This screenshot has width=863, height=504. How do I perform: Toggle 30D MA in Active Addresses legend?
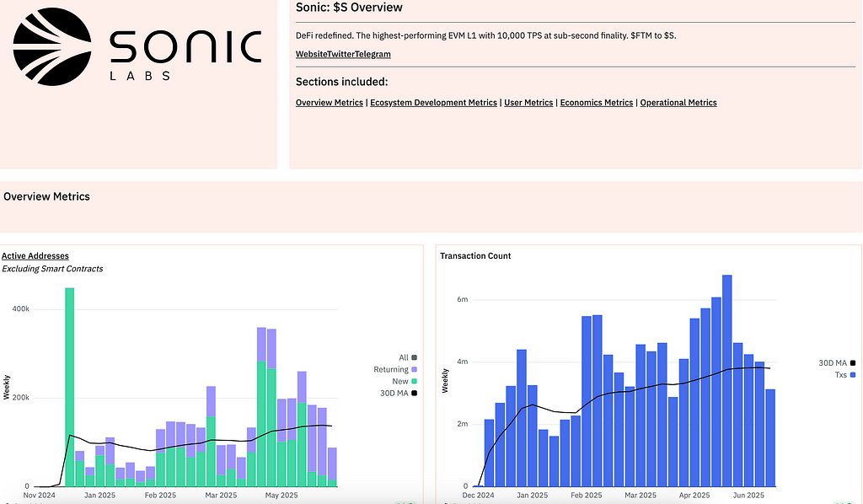[399, 394]
